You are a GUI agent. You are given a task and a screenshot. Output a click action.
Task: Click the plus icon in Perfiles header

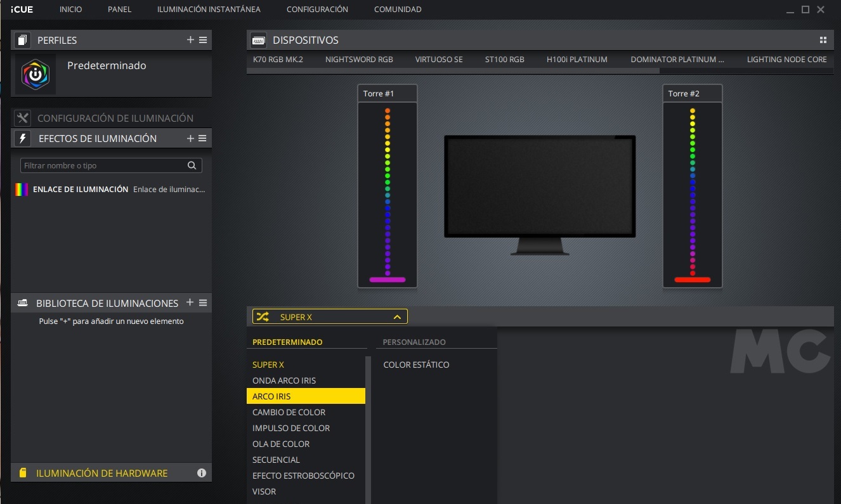pyautogui.click(x=190, y=40)
